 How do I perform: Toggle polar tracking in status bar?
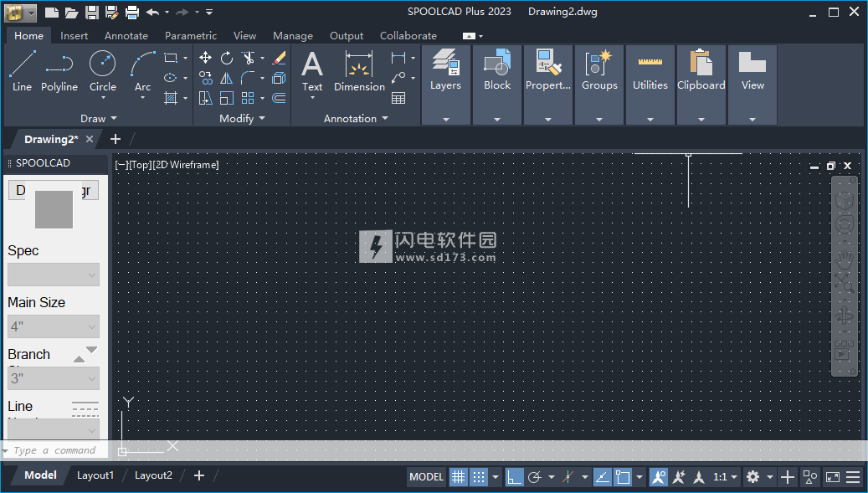534,476
